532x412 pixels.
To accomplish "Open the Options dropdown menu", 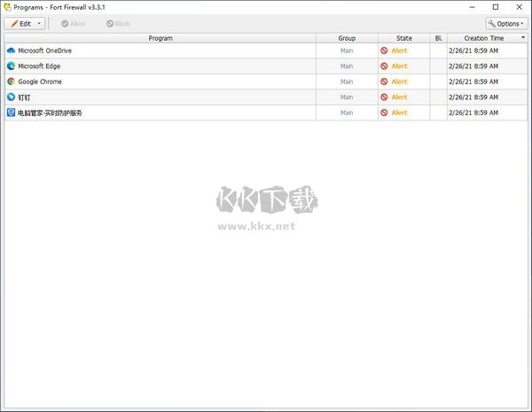I will coord(506,24).
